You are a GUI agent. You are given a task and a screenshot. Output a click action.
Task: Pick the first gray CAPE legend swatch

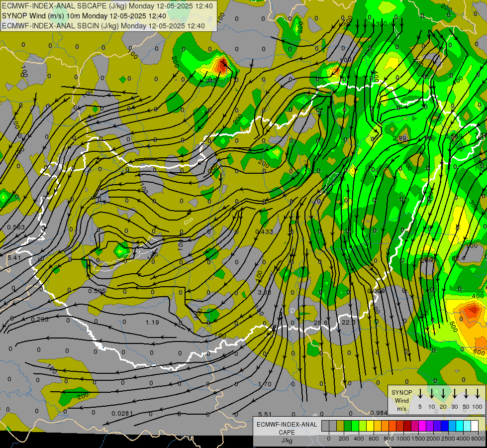point(325,426)
